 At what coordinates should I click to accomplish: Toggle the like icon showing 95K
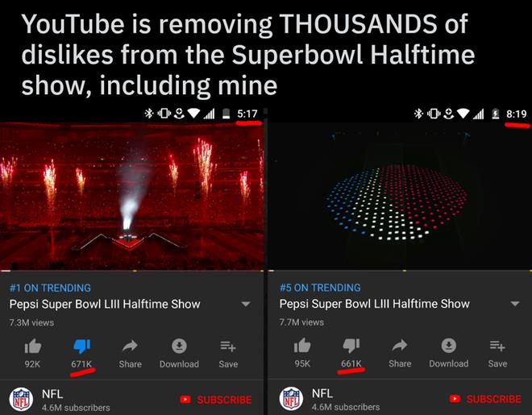click(x=302, y=346)
